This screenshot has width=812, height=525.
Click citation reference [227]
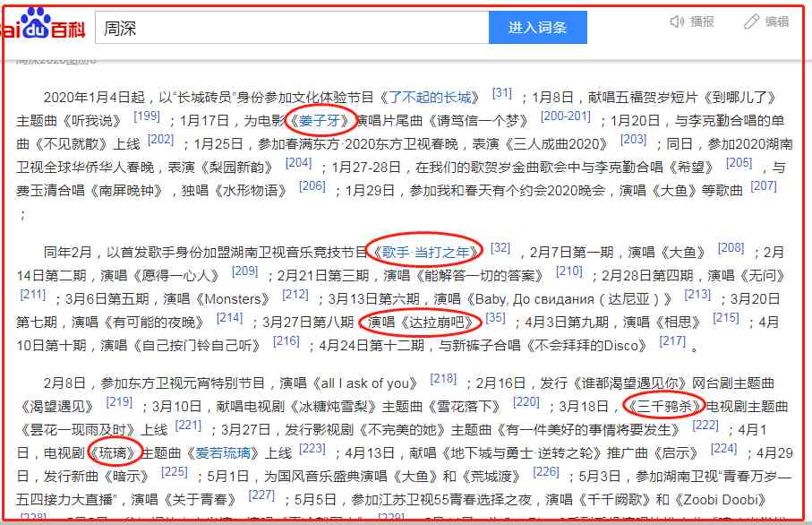pyautogui.click(x=261, y=495)
